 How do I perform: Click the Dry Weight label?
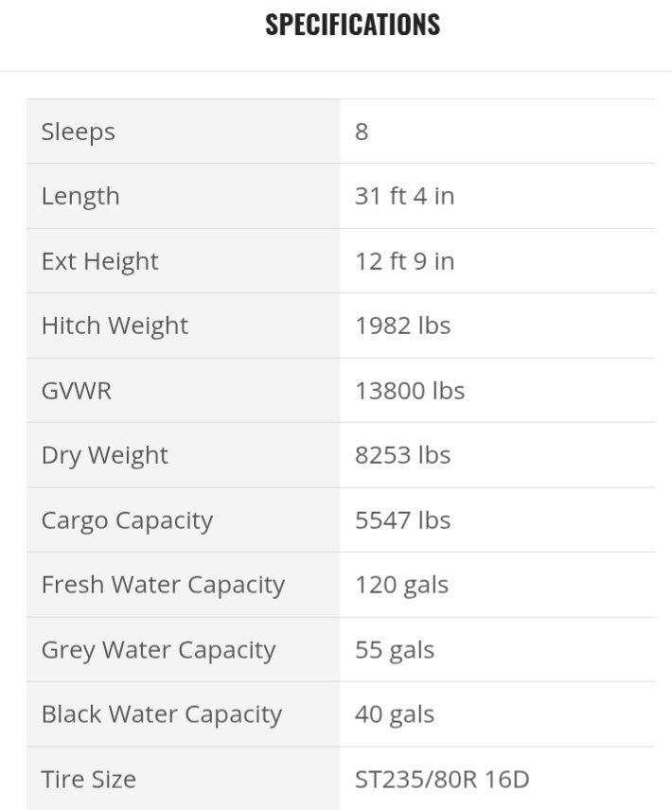point(104,455)
